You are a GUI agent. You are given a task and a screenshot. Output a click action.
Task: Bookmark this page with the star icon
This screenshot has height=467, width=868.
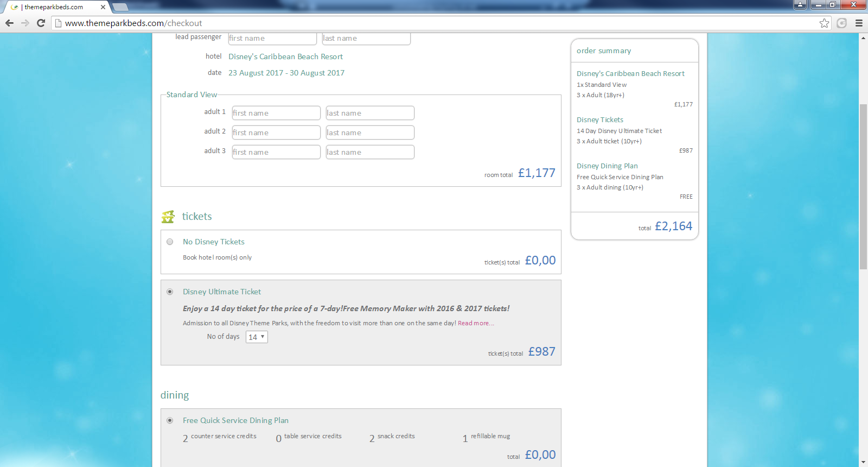(825, 23)
